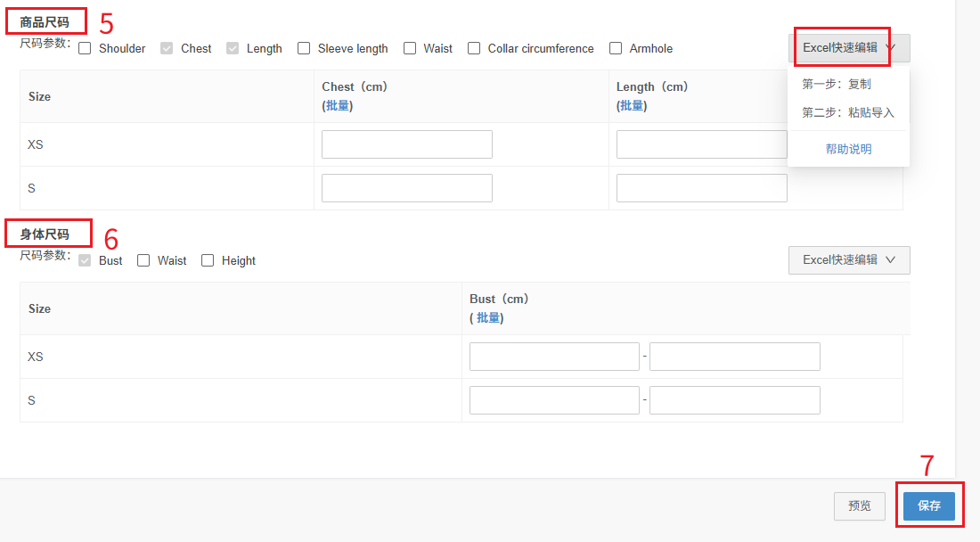The width and height of the screenshot is (980, 542).
Task: Open the 帮助说明 help link
Action: pyautogui.click(x=848, y=149)
